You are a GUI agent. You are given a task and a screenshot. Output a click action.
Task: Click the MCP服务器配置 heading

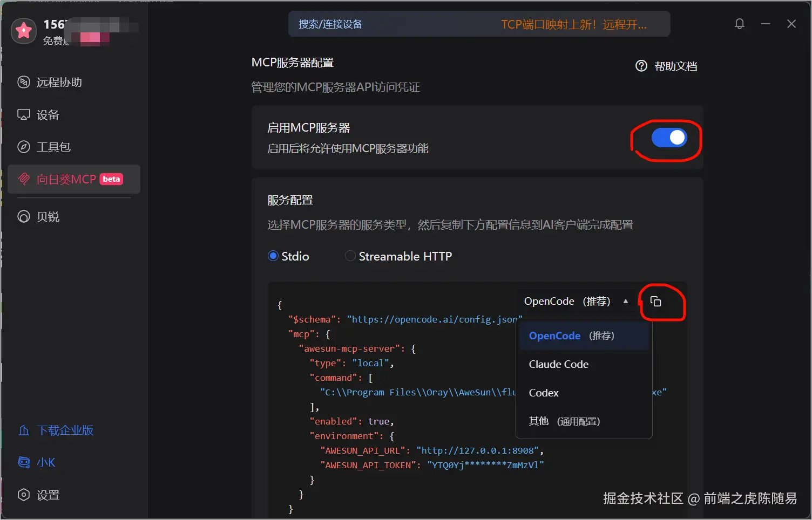pos(293,63)
